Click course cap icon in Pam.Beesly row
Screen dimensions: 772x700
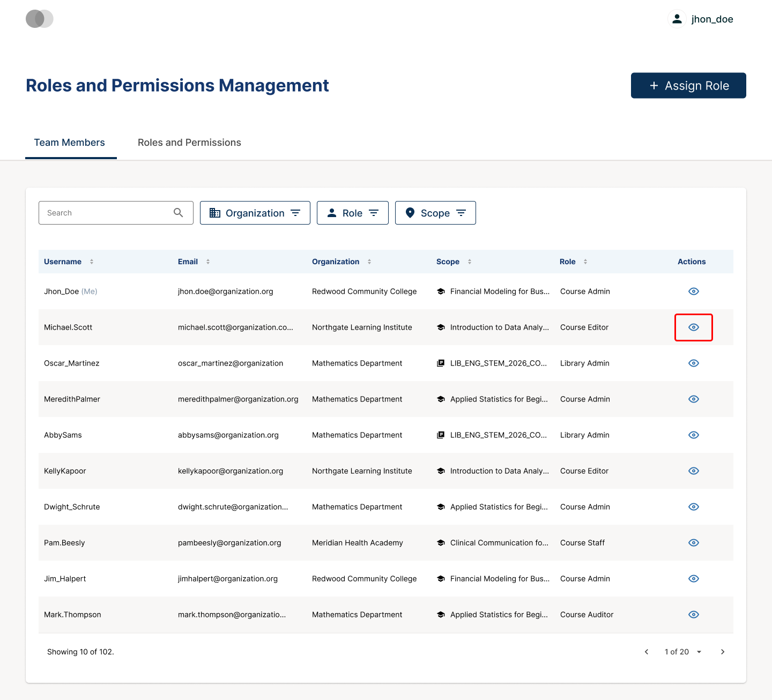point(441,543)
